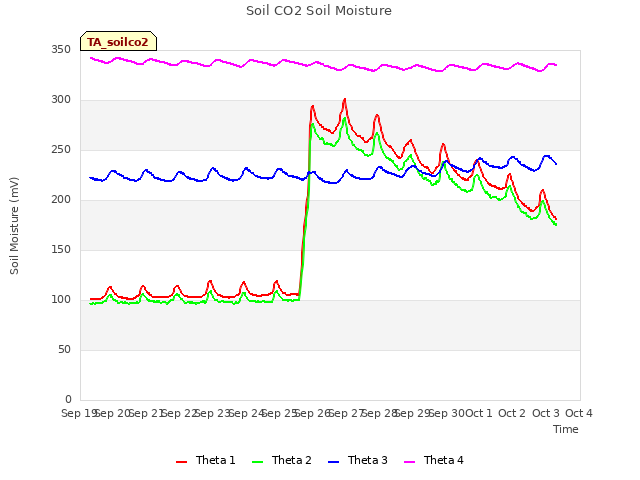This screenshot has height=480, width=640.
Task: Toggle the Theta 4 legend entry
Action: (433, 460)
